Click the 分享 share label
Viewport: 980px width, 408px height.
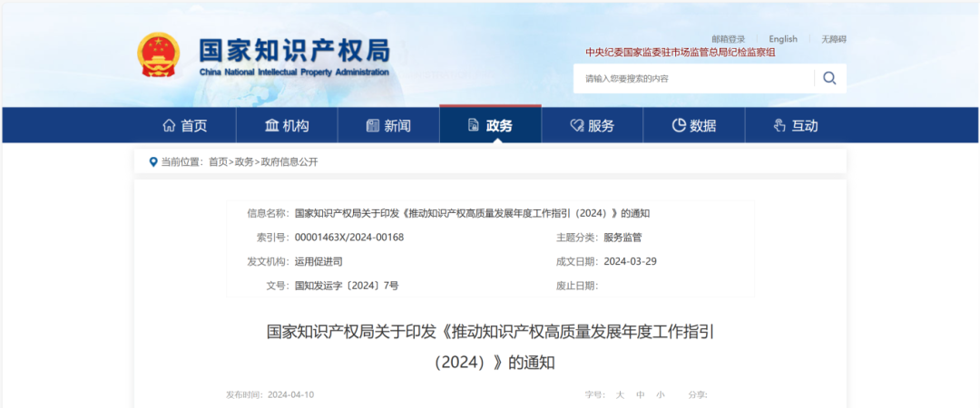[x=698, y=395]
